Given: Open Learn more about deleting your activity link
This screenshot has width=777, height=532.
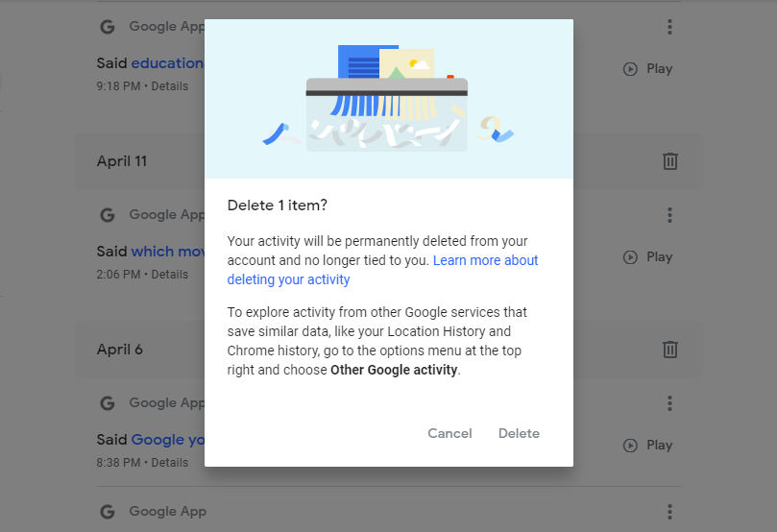Looking at the screenshot, I should pyautogui.click(x=382, y=270).
